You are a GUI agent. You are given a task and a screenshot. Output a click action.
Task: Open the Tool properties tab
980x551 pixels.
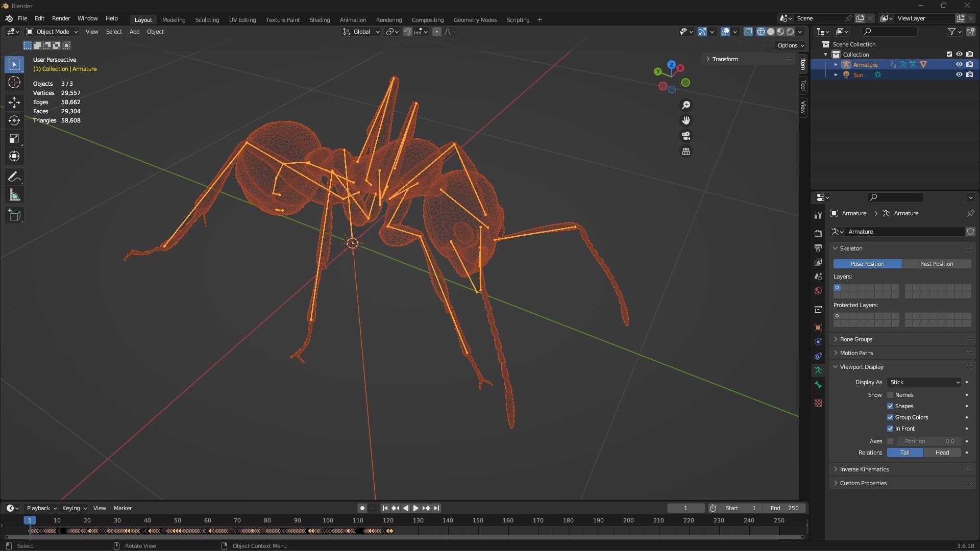tap(818, 215)
